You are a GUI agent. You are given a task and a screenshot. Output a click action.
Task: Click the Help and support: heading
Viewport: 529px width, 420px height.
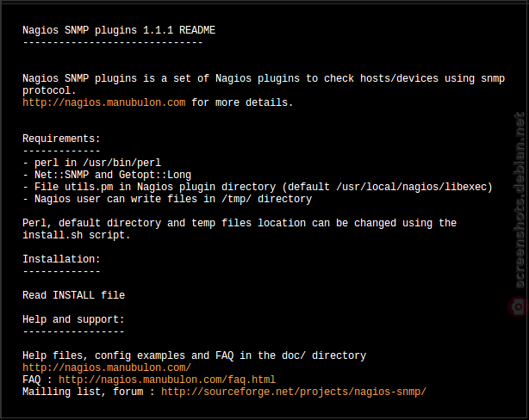(73, 319)
